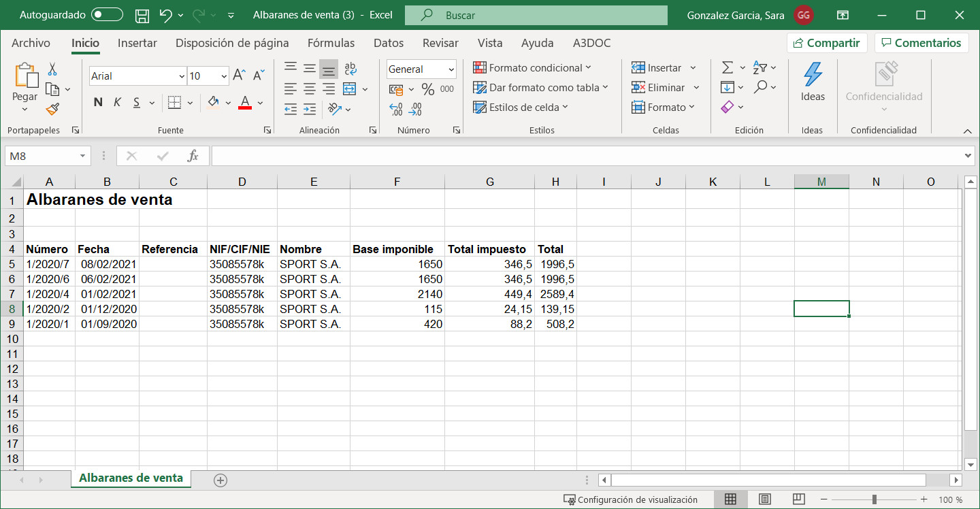The height and width of the screenshot is (509, 980).
Task: Click Configuración de visualización
Action: click(630, 499)
